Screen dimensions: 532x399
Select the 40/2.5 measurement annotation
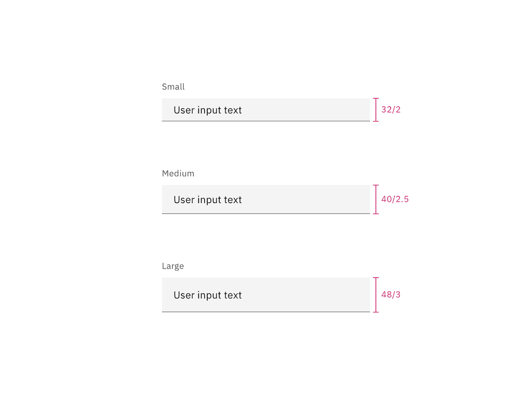pyautogui.click(x=395, y=199)
